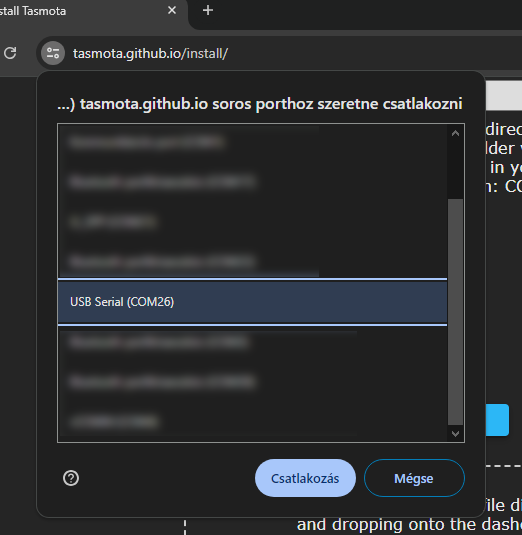This screenshot has height=535, width=522.
Task: Close the Install Tasmota tab
Action: pos(172,11)
